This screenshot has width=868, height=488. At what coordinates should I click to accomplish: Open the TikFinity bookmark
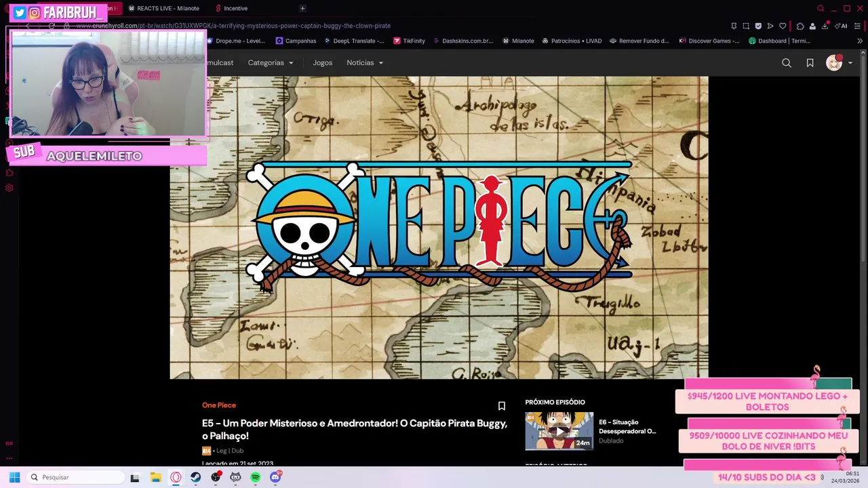(x=409, y=41)
